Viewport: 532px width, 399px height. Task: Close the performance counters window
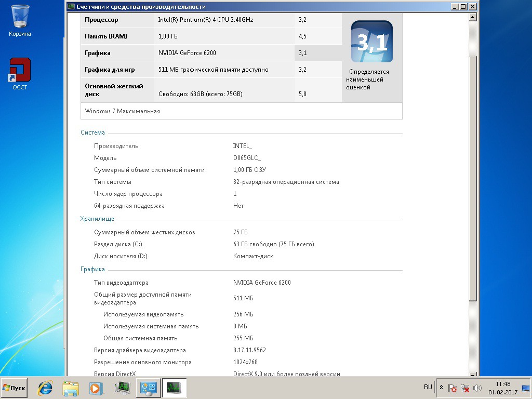click(x=473, y=6)
